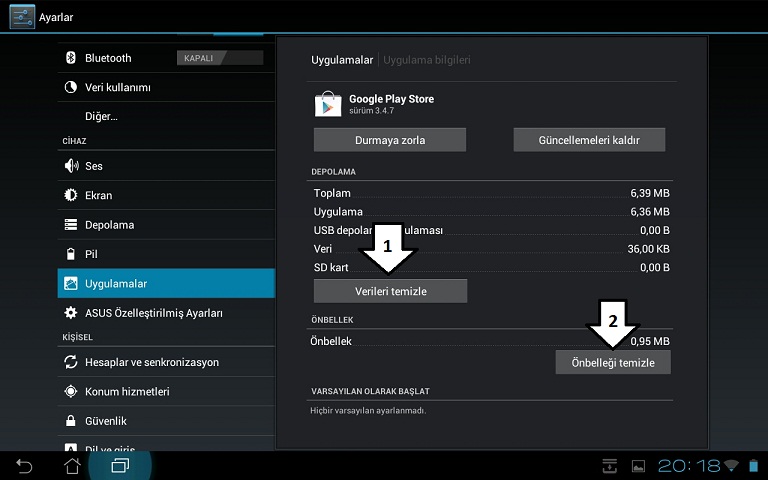Open ASUS Özelleştirilmiş Ayarları entry
Screen dimensions: 768x480
coord(166,312)
